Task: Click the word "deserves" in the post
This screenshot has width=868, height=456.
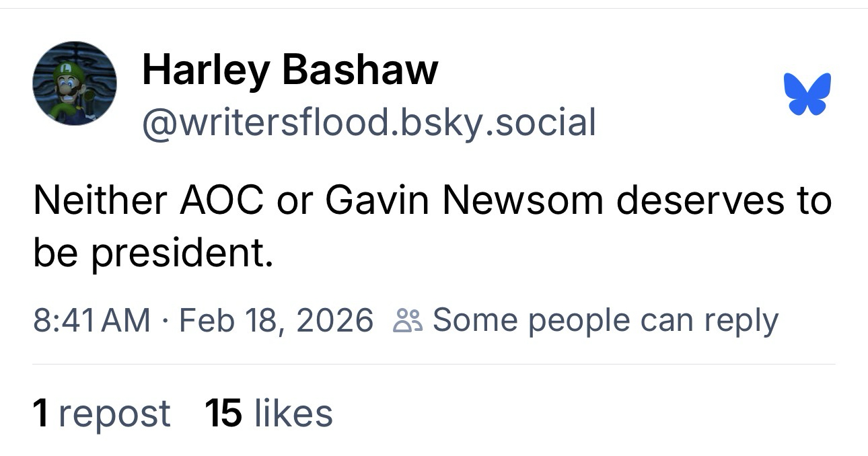Action: 700,201
